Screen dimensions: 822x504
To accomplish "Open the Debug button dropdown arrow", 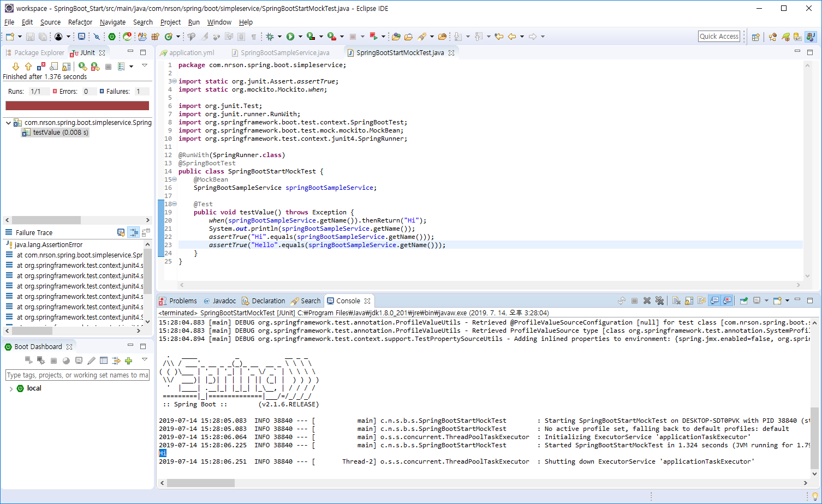I will pos(279,37).
